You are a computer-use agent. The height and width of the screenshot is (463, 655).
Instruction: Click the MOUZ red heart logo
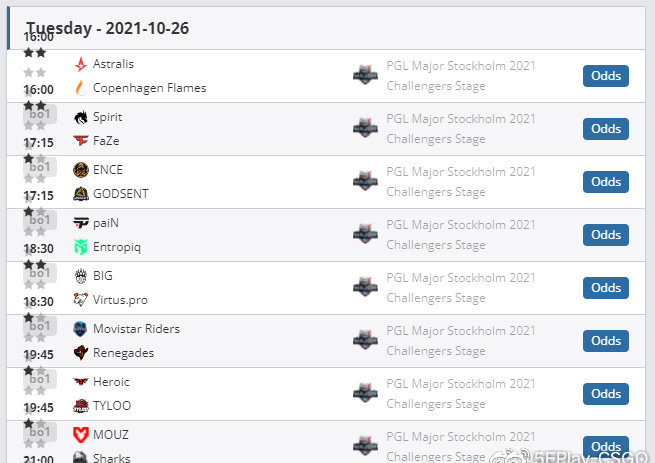(x=81, y=435)
